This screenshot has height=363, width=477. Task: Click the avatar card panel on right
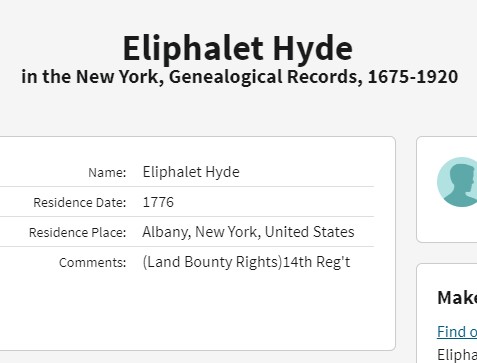click(447, 189)
